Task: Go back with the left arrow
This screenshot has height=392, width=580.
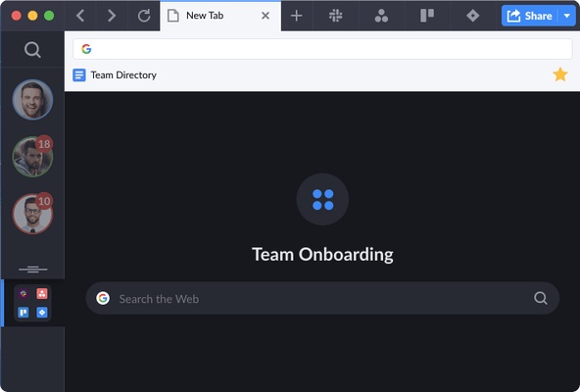Action: click(80, 16)
